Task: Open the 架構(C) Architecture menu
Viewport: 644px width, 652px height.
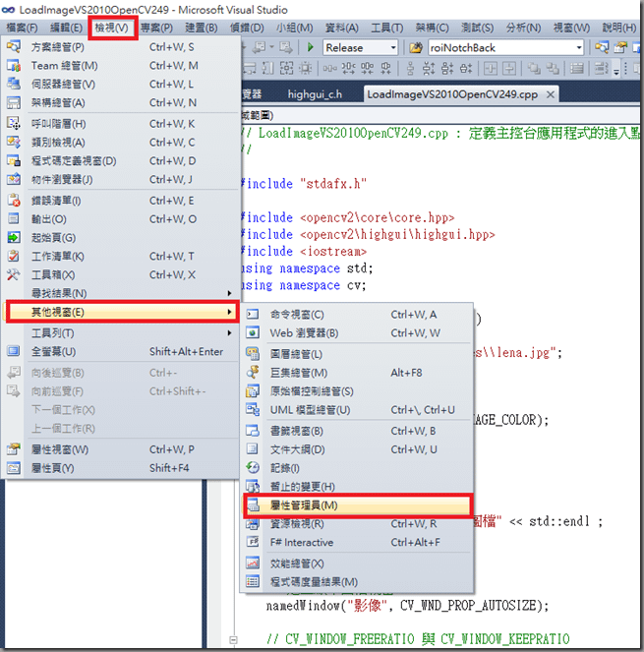Action: pyautogui.click(x=432, y=28)
